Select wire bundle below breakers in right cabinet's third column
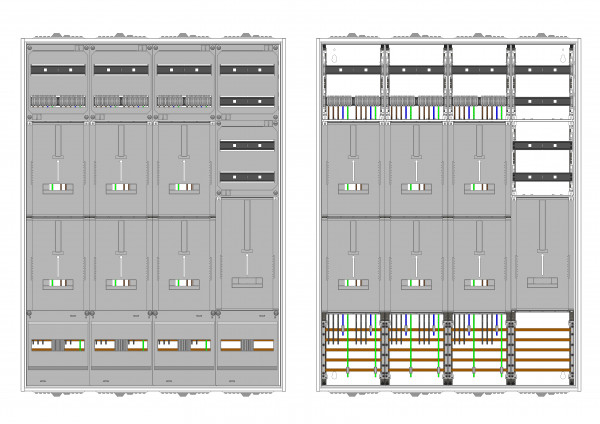This screenshot has width=600, height=424. (479, 113)
